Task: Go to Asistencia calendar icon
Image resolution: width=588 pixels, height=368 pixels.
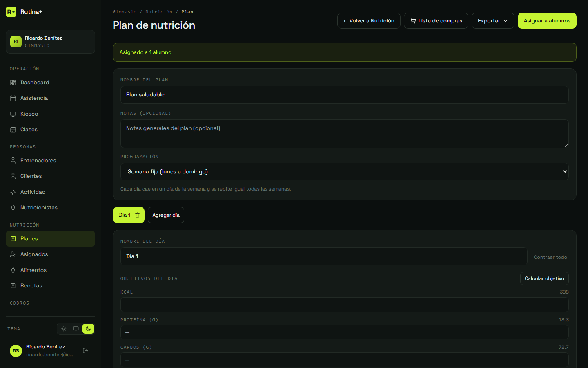Action: [13, 98]
